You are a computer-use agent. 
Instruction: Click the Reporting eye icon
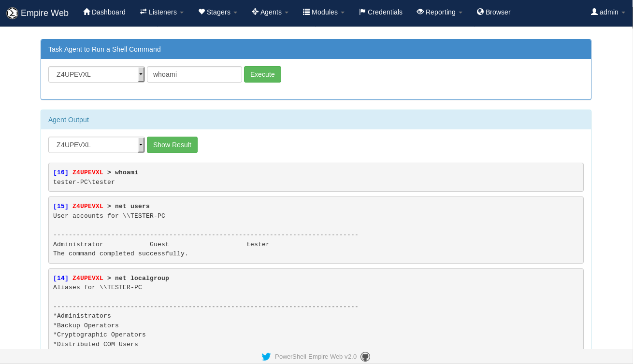[x=420, y=12]
